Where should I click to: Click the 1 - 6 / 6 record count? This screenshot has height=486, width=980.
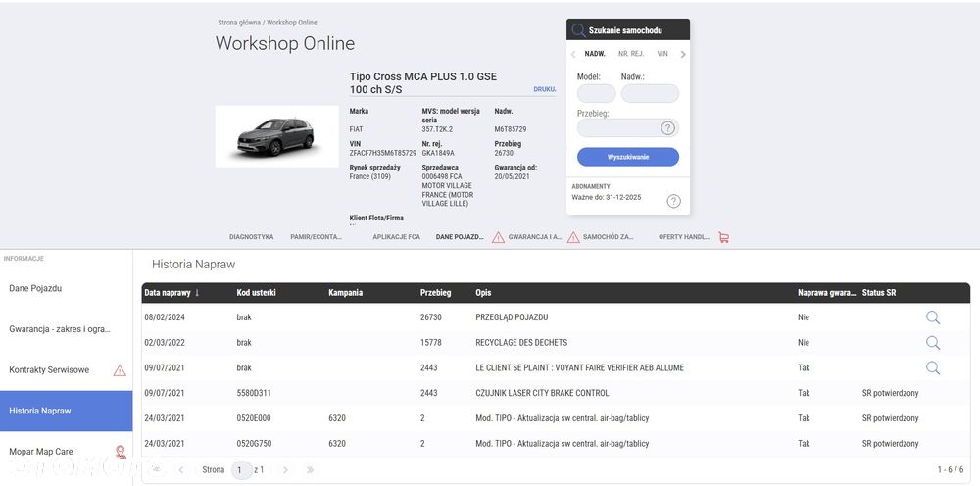coord(950,469)
